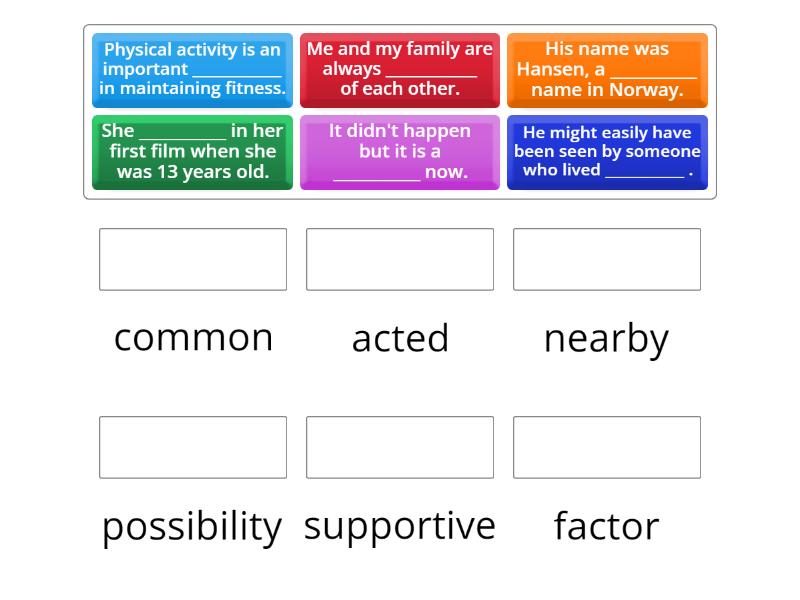Select the empty box above 'possibility'
Screen dimensions: 800x600
click(x=193, y=447)
